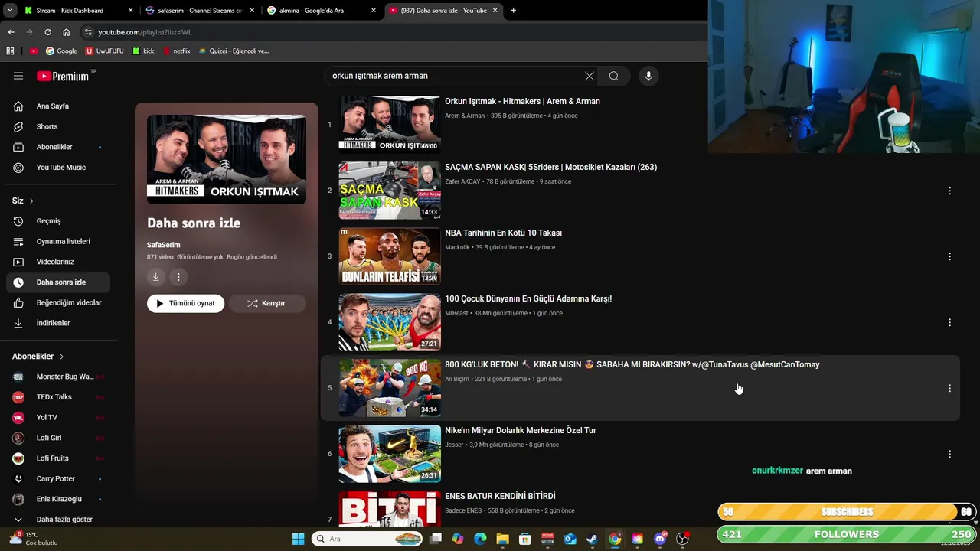Open netflix bookmark in bookmarks bar
The width and height of the screenshot is (980, 551).
[x=175, y=51]
